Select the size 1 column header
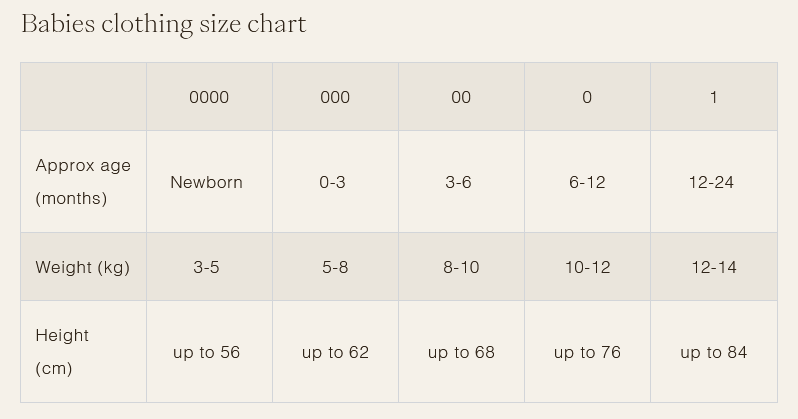Image resolution: width=798 pixels, height=419 pixels. [713, 97]
